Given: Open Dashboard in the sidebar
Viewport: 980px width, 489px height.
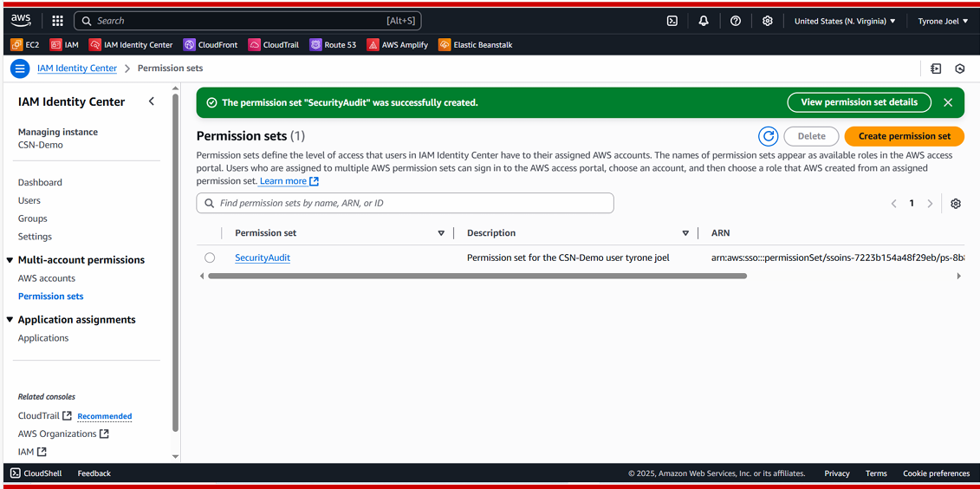Looking at the screenshot, I should 40,183.
